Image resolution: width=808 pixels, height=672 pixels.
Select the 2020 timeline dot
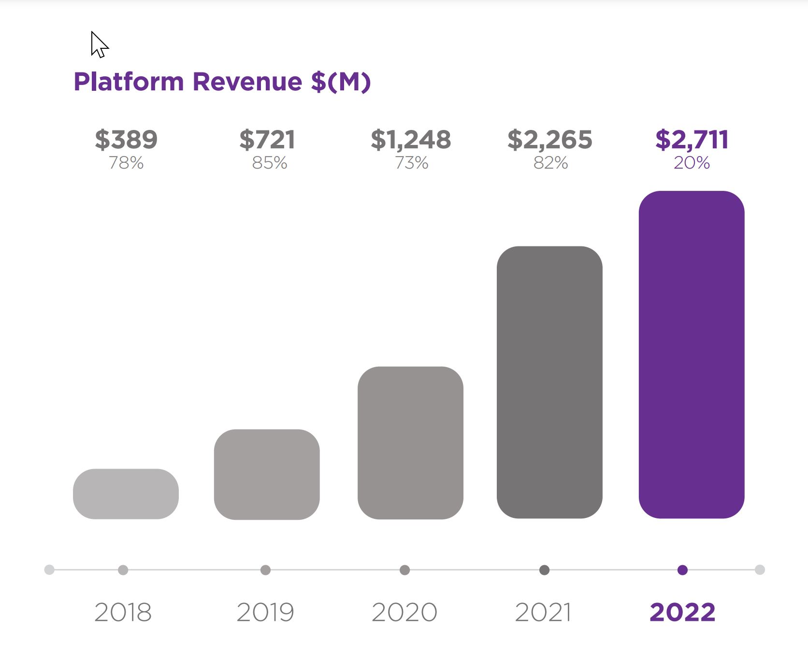(x=405, y=570)
